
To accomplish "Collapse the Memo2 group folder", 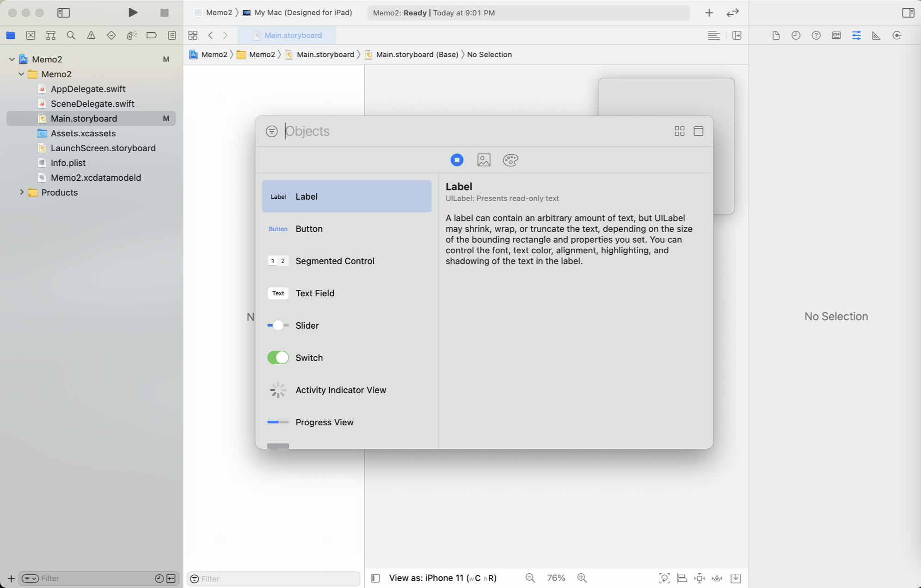I will (21, 74).
